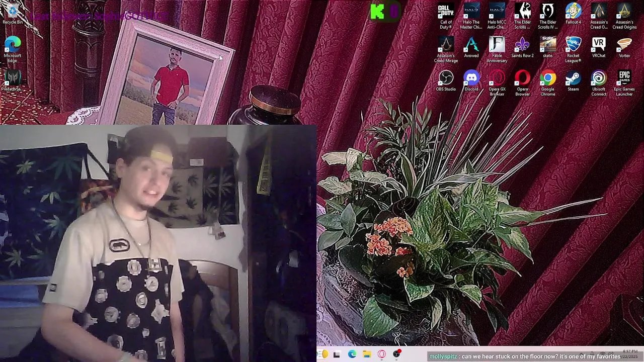The height and width of the screenshot is (362, 644).
Task: Open File Explorer from the taskbar
Action: point(367,355)
